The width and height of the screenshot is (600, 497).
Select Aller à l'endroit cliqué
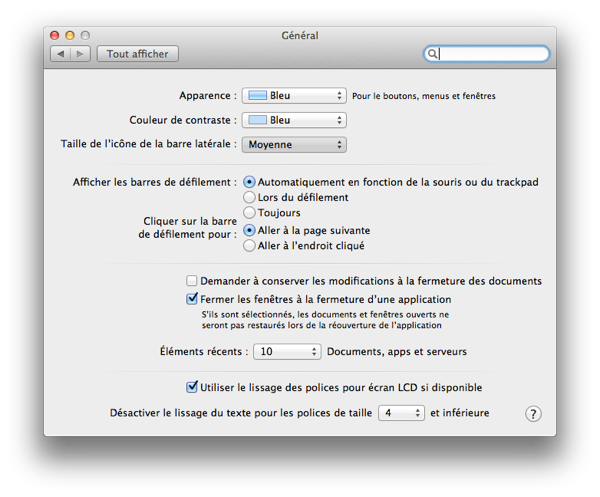pyautogui.click(x=250, y=245)
